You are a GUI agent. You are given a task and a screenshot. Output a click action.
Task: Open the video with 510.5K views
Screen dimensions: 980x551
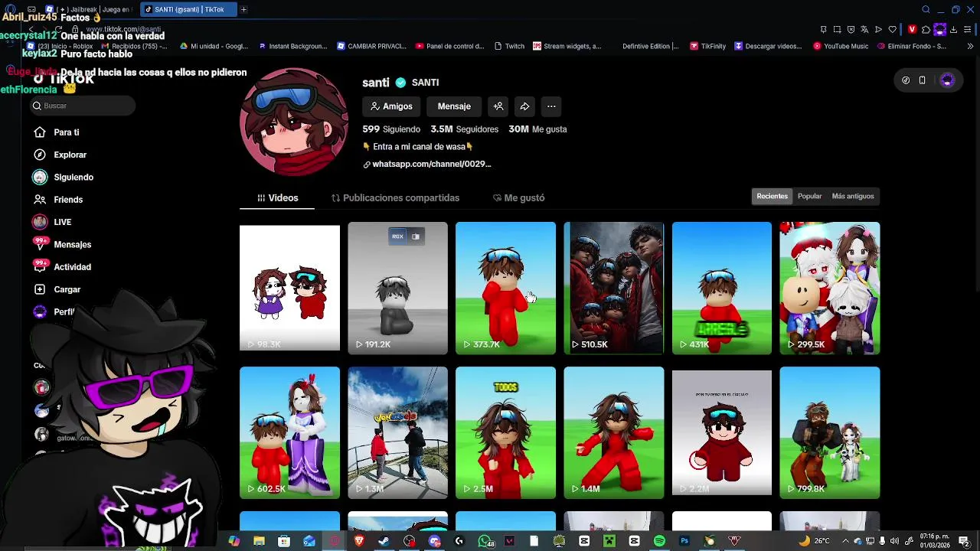pyautogui.click(x=613, y=289)
